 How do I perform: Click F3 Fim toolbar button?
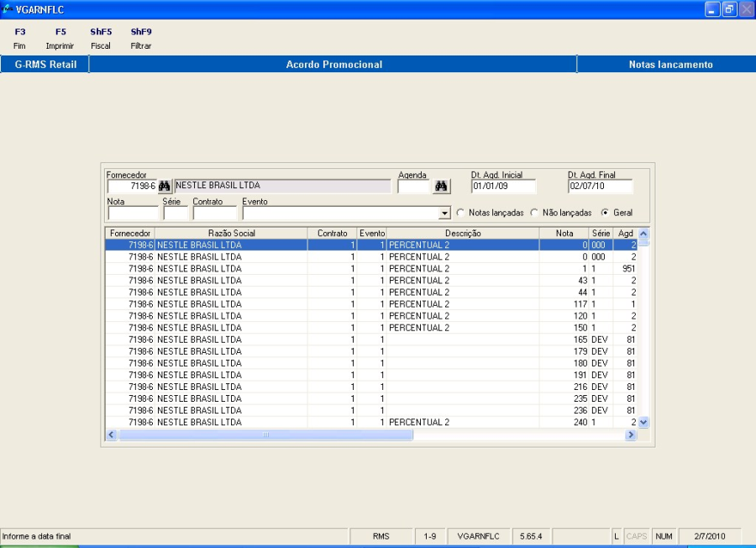coord(20,39)
